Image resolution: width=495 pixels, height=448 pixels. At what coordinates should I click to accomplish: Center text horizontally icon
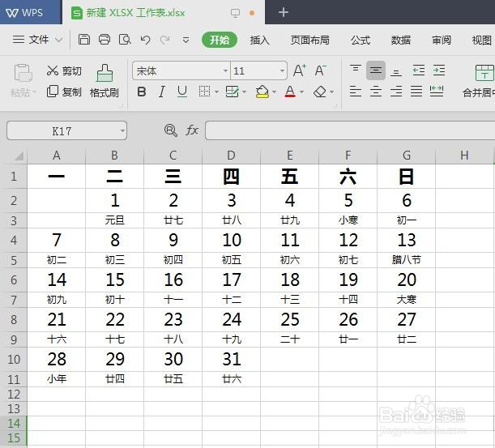[376, 92]
